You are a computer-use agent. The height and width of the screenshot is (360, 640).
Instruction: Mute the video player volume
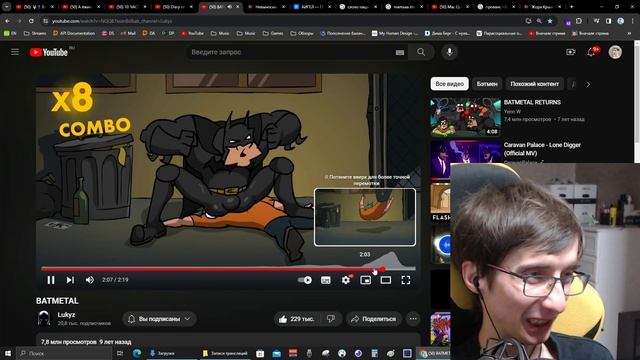coord(89,280)
